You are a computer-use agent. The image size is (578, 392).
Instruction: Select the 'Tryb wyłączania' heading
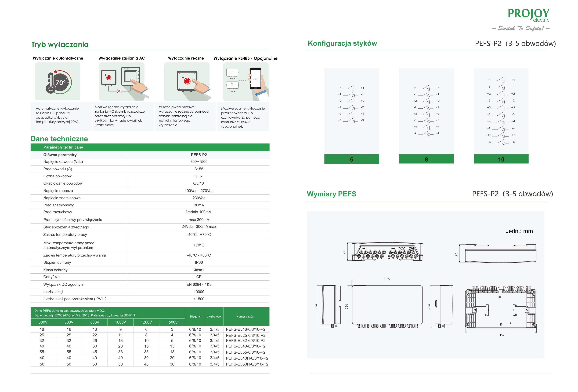(x=60, y=45)
